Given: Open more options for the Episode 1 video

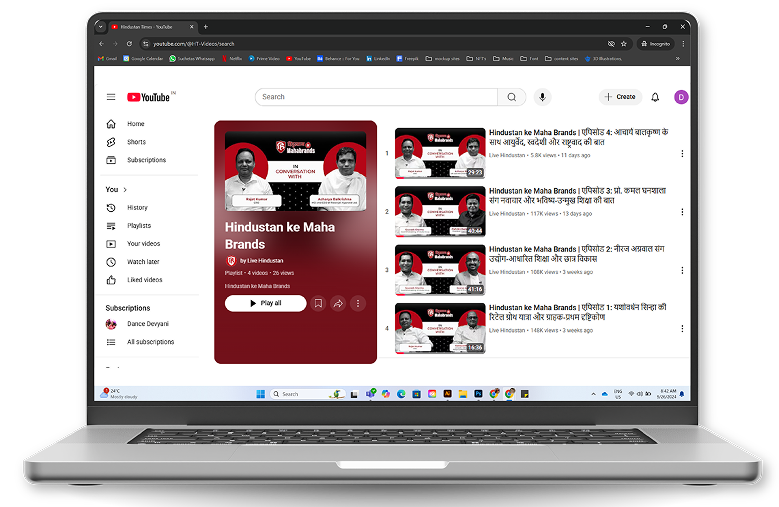Looking at the screenshot, I should coord(682,329).
